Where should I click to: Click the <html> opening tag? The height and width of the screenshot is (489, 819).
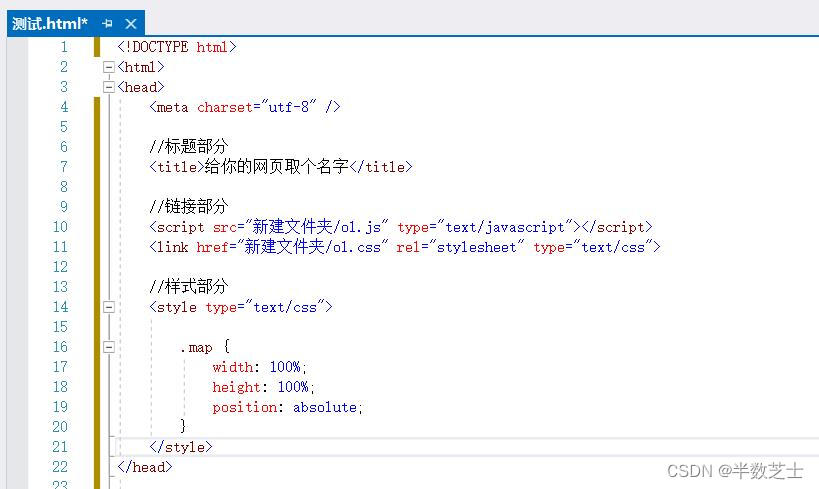click(x=141, y=67)
